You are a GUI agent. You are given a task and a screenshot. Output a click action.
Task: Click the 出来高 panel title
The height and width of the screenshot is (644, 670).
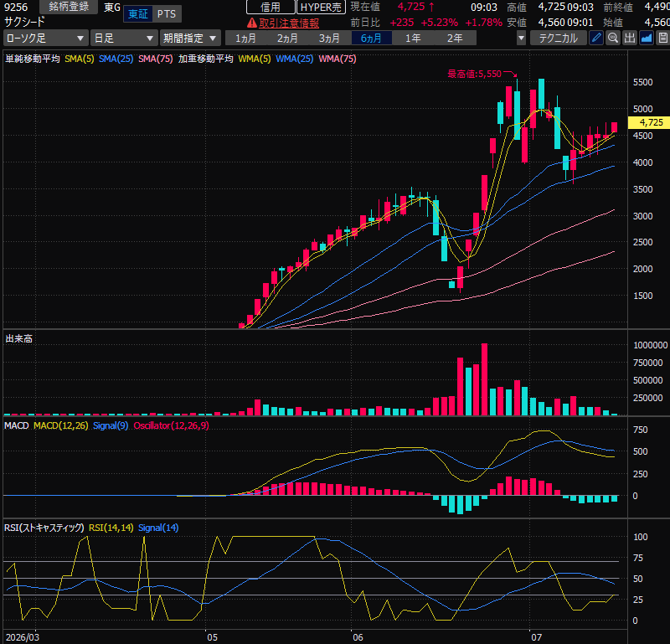[18, 339]
